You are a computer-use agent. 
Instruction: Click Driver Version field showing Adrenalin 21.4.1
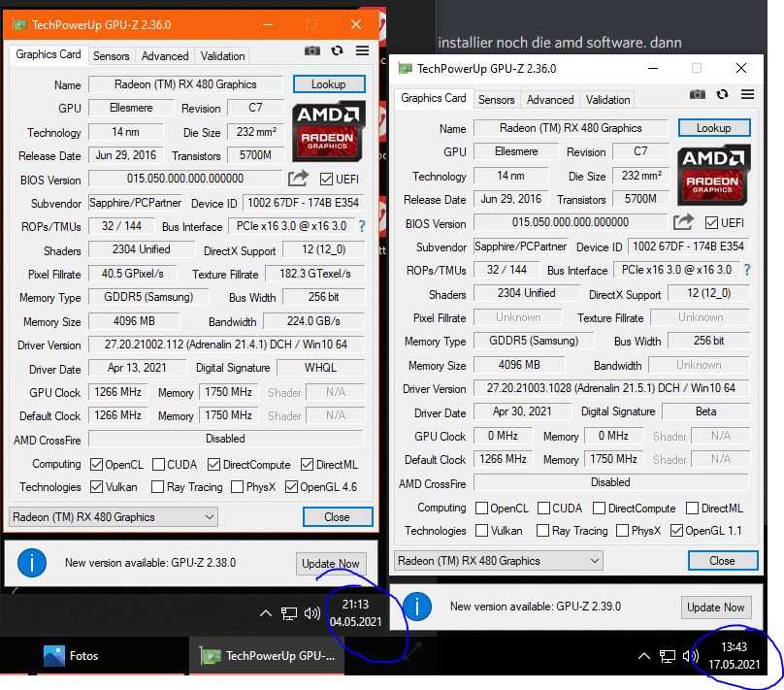click(226, 344)
